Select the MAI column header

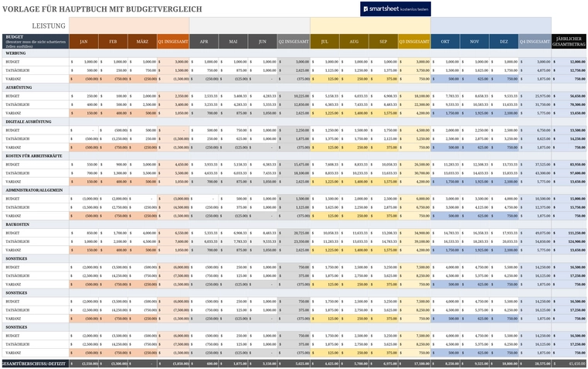233,42
